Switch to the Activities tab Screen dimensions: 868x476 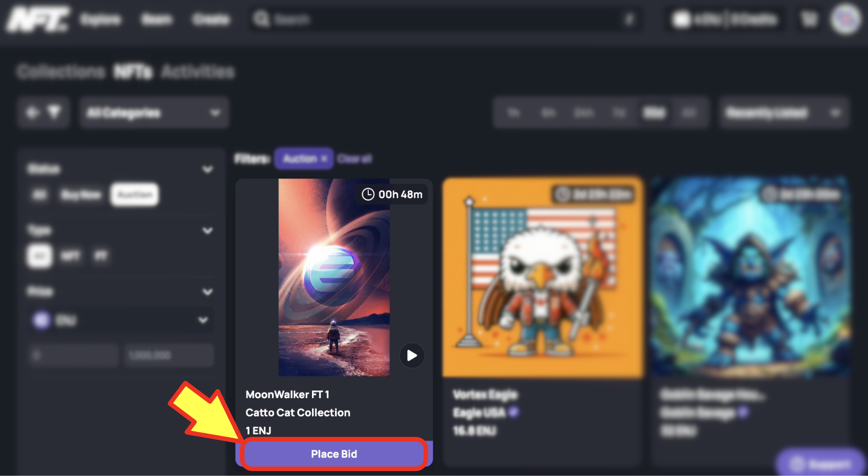(x=198, y=71)
